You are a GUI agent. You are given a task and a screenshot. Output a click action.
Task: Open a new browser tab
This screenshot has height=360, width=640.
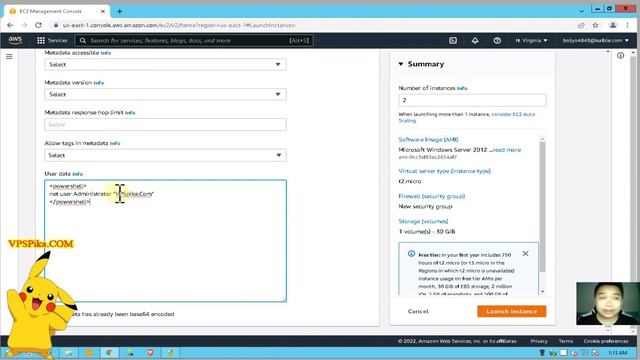[x=120, y=11]
